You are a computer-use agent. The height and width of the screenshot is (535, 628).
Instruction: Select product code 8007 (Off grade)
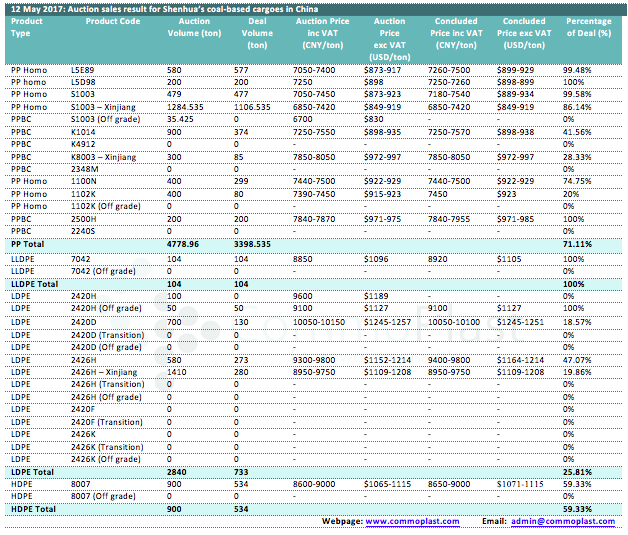106,496
